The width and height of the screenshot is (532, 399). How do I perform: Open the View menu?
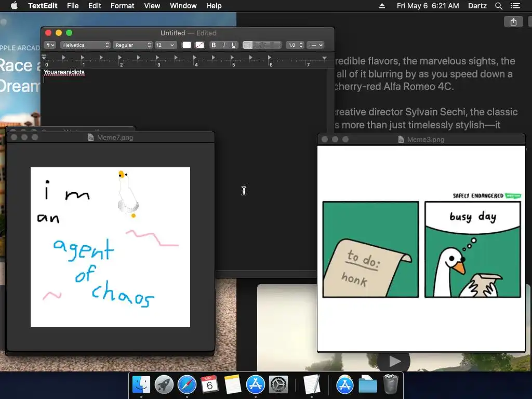(152, 6)
